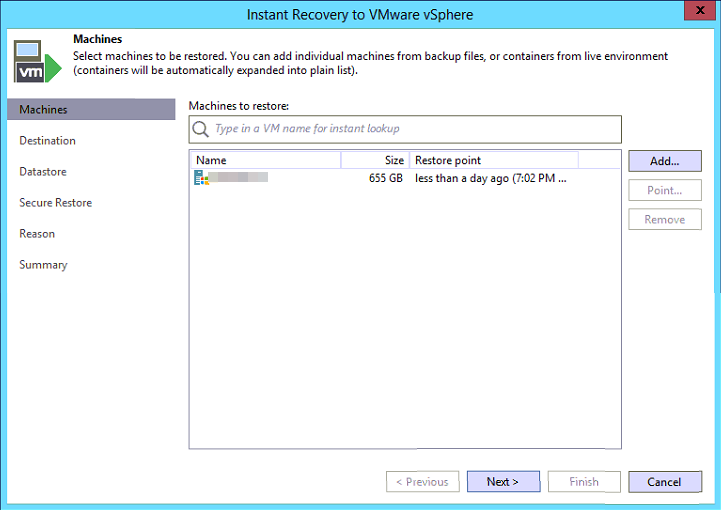Image resolution: width=721 pixels, height=510 pixels.
Task: Go to the Machines wizard step
Action: pyautogui.click(x=44, y=109)
